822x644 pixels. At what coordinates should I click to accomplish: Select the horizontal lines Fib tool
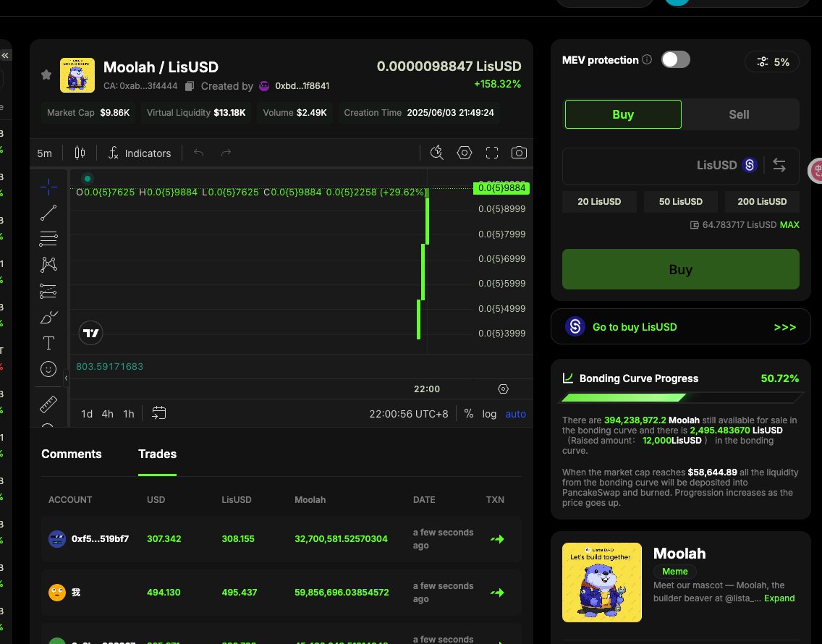48,239
